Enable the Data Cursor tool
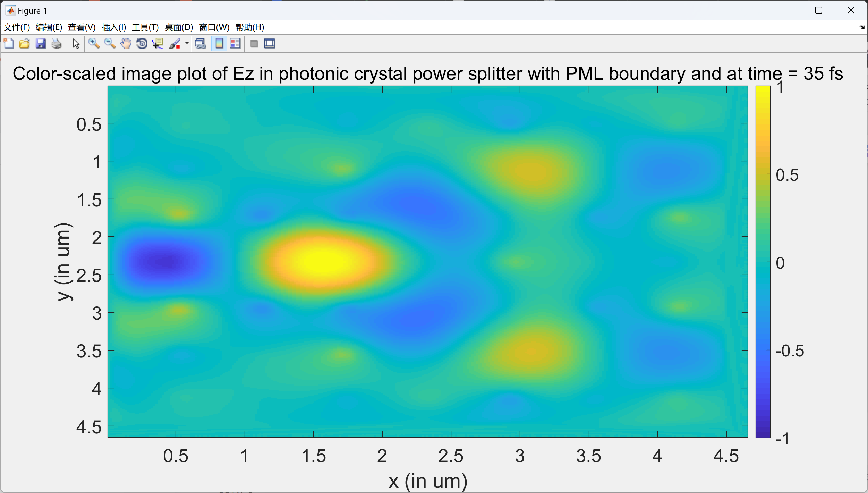The image size is (868, 493). (x=158, y=44)
